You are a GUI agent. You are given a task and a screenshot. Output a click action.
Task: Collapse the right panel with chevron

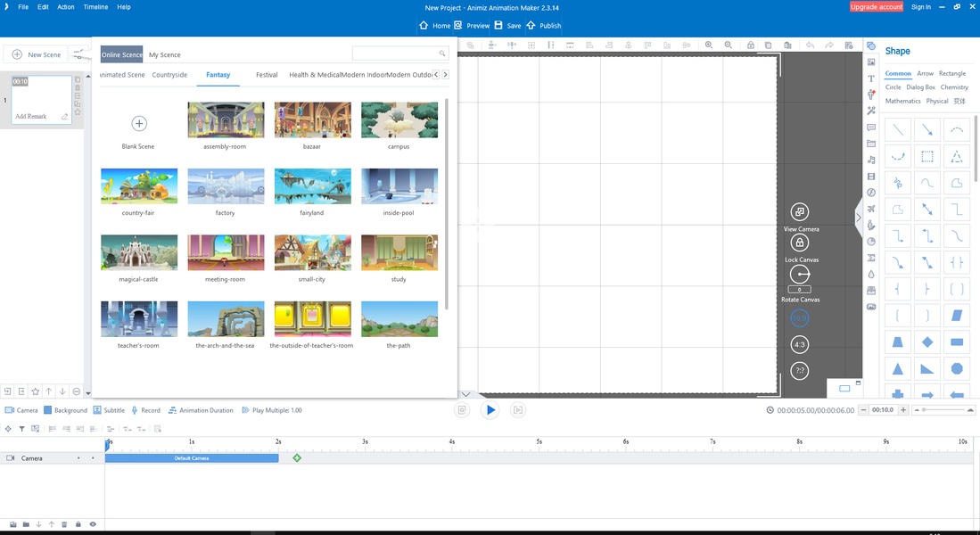pyautogui.click(x=859, y=217)
